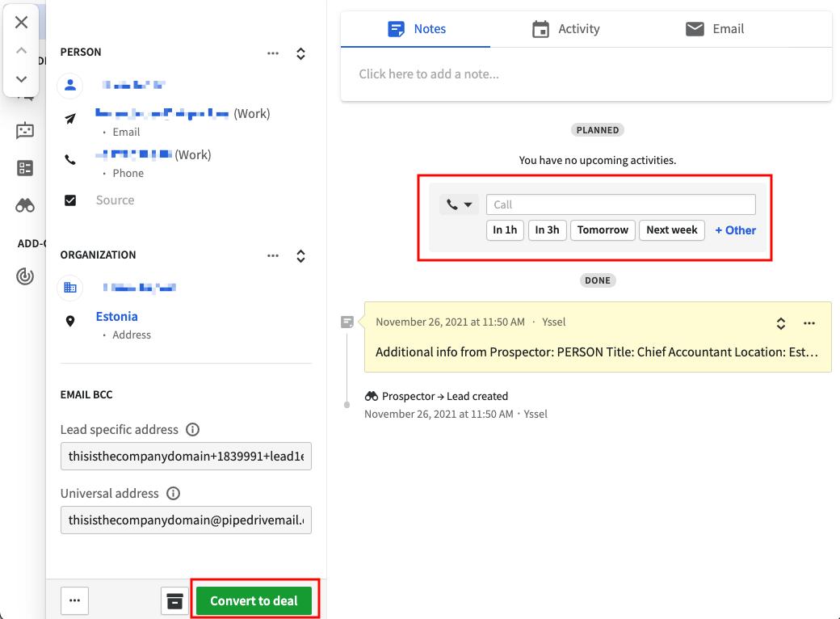
Task: Switch to the Email tab
Action: click(x=715, y=28)
